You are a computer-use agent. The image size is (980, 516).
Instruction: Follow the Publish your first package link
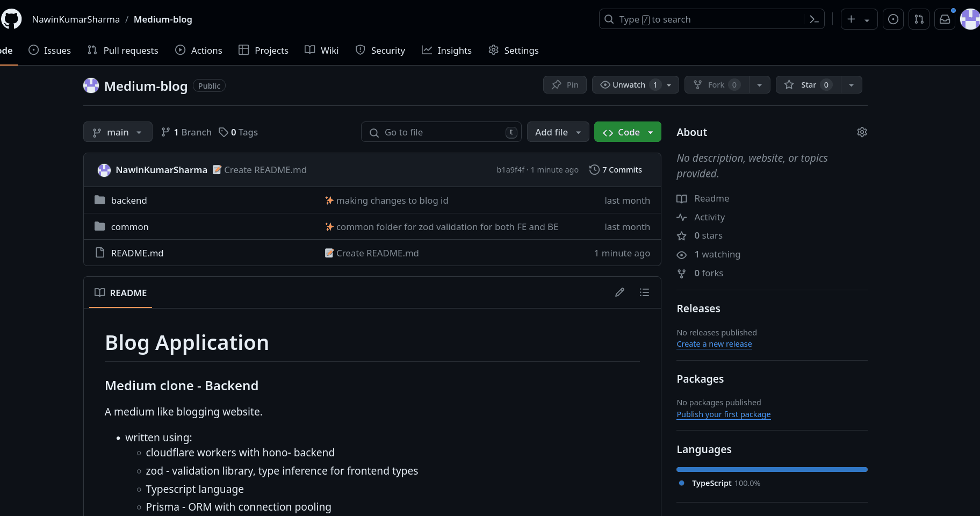(x=723, y=414)
